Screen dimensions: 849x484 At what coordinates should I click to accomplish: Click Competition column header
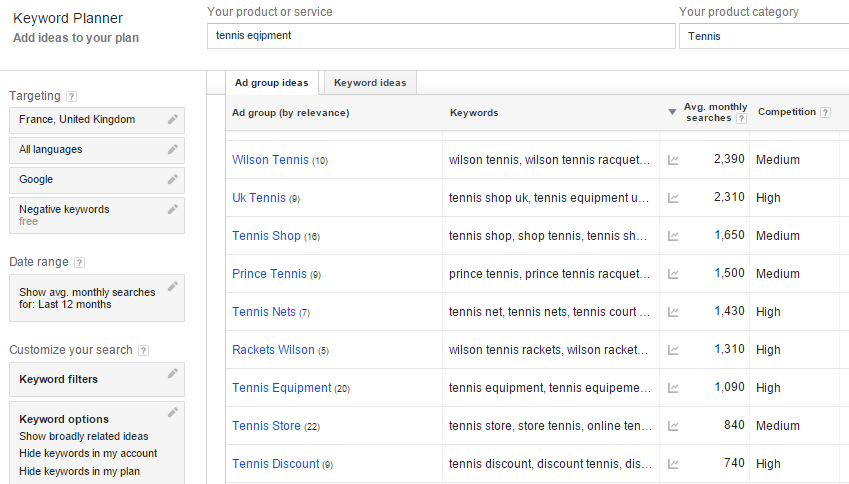click(787, 112)
